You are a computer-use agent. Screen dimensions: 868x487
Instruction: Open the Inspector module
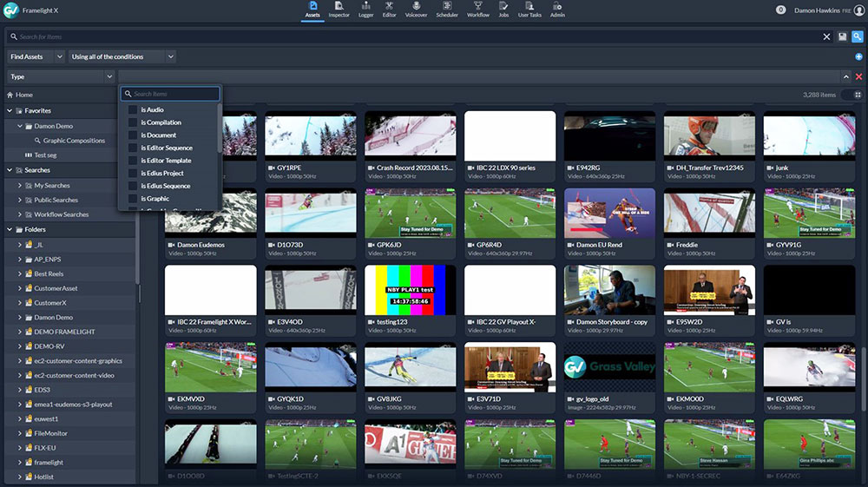339,10
